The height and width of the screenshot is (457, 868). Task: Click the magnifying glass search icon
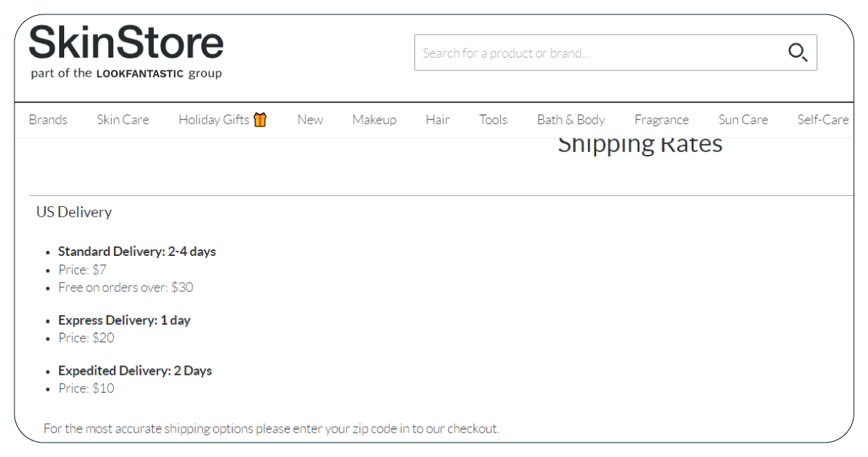tap(797, 53)
